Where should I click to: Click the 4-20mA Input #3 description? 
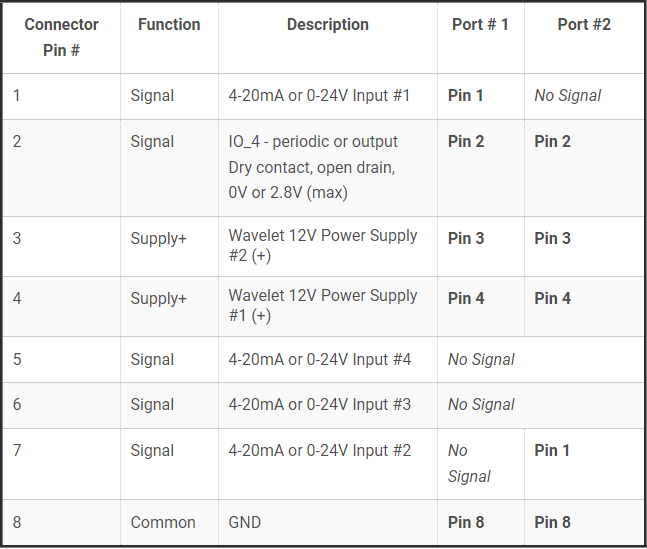[319, 405]
